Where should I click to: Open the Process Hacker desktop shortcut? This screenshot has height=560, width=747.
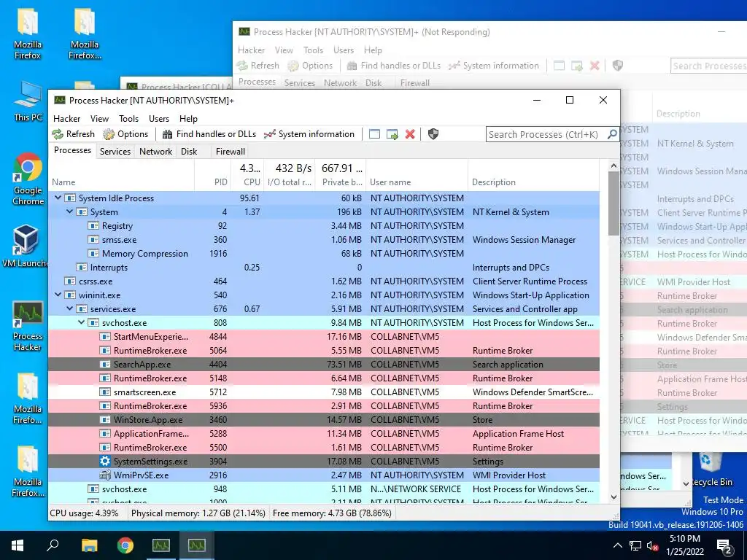[x=28, y=327]
